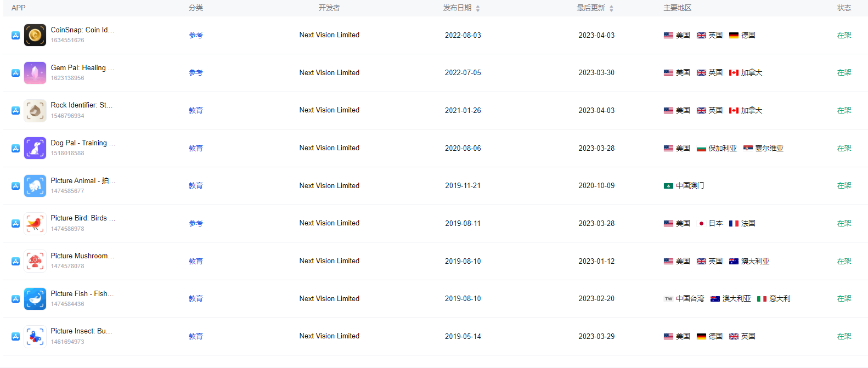Click the 主要地区 column header
The width and height of the screenshot is (868, 368).
[677, 8]
